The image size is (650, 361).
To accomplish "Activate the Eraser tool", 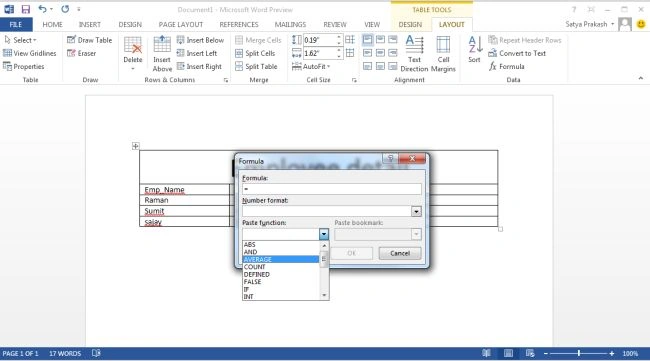I will (x=82, y=53).
